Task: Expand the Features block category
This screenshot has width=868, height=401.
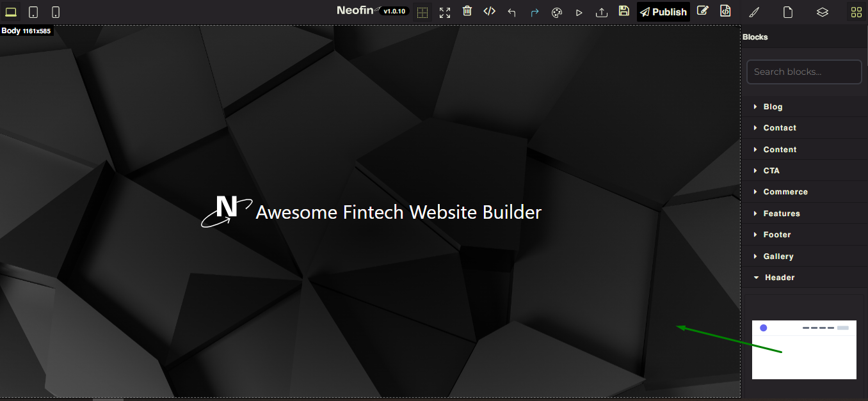Action: point(804,214)
